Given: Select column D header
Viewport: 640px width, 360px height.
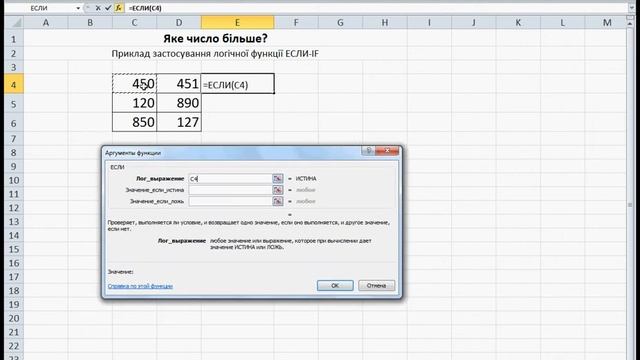Looking at the screenshot, I should (x=179, y=22).
